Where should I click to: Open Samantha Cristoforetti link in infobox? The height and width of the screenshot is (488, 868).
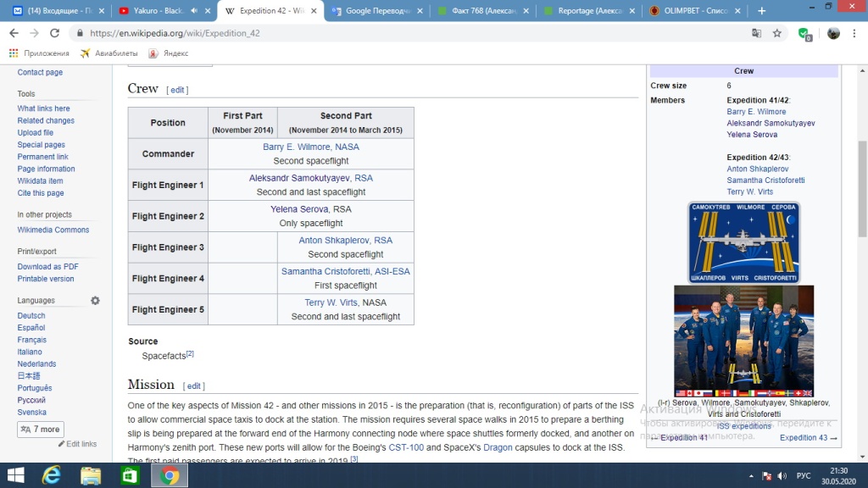point(765,180)
